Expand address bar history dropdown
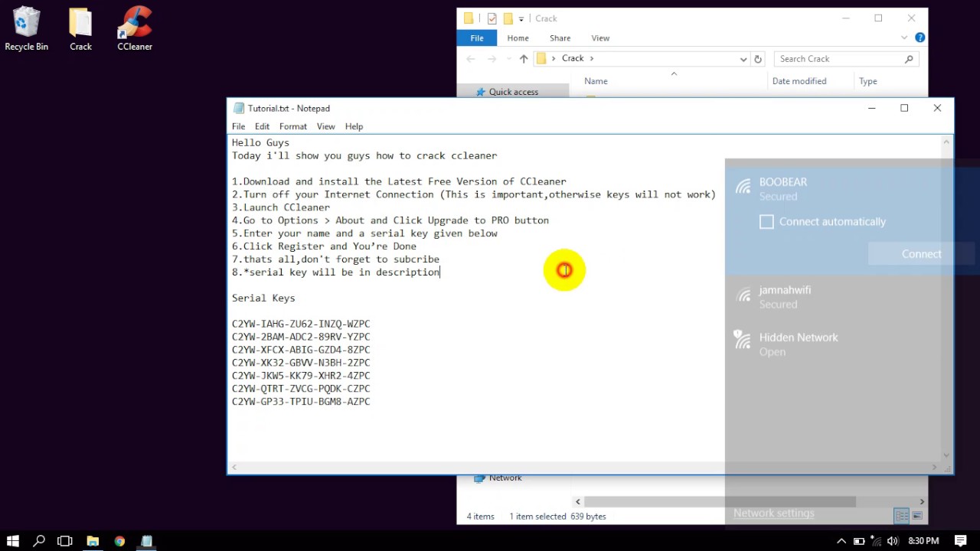Image resolution: width=980 pixels, height=551 pixels. coord(743,59)
